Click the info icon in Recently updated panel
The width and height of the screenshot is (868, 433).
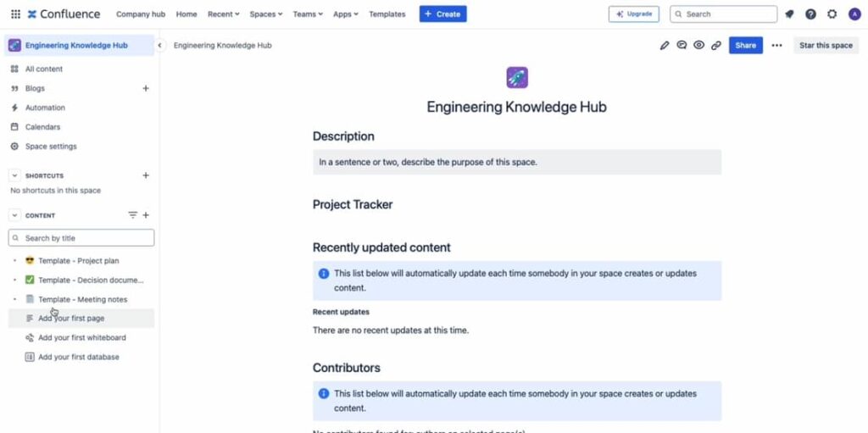pos(324,274)
